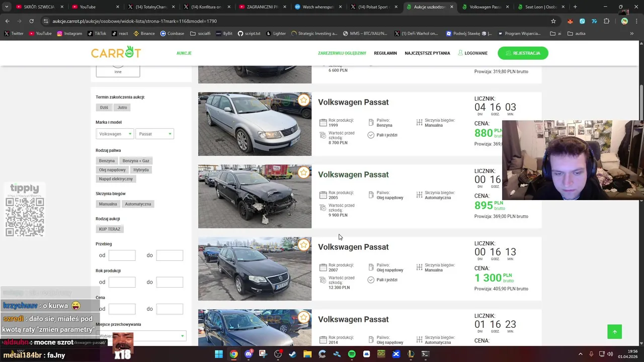Toggle the Benzyna + Gaz fuel filter
This screenshot has height=362, width=644.
coord(136,161)
